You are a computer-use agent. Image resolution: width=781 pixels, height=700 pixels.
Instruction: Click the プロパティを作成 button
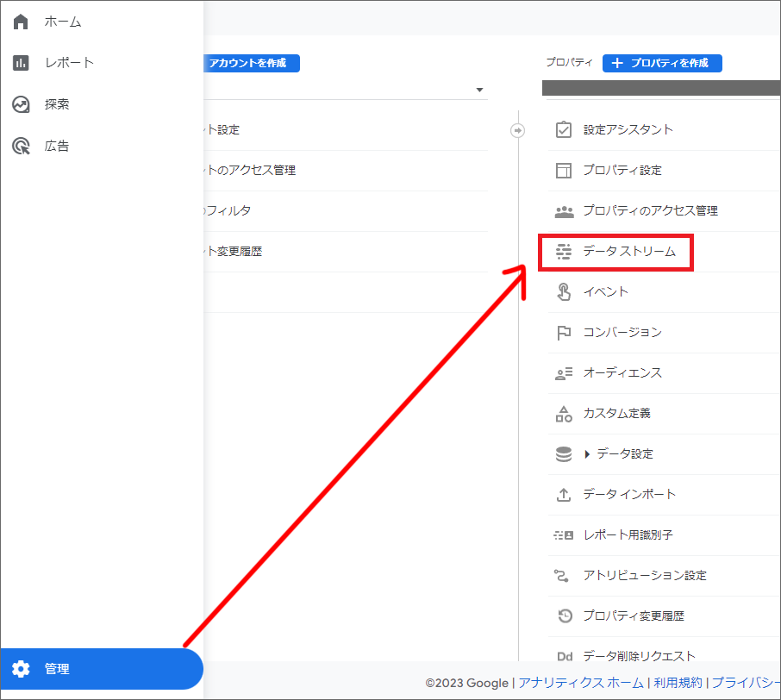coord(662,63)
